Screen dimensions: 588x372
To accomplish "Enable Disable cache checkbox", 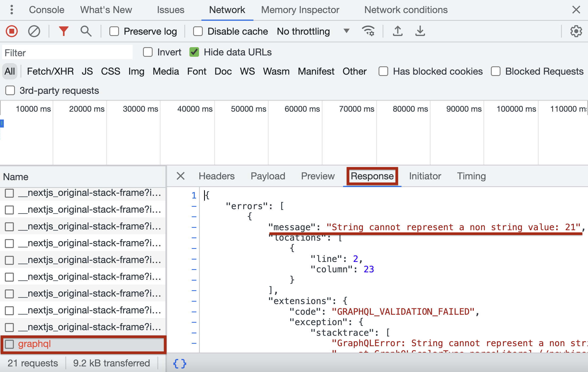I will click(x=198, y=31).
